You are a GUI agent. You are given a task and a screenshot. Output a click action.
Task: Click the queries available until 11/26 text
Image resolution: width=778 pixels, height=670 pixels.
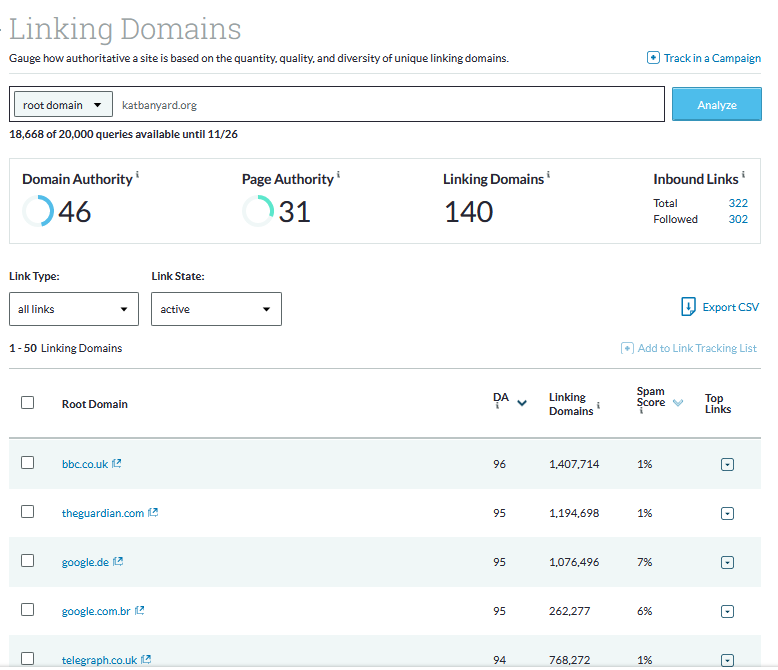click(123, 134)
